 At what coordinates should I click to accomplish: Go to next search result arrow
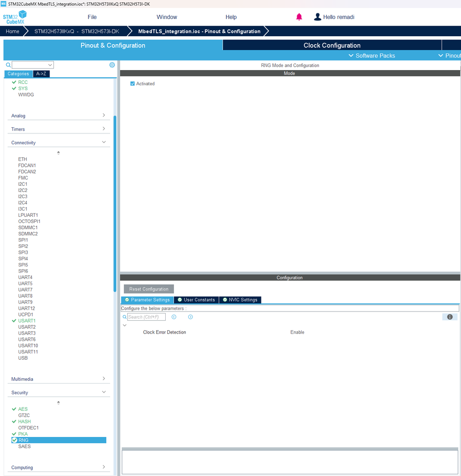(190, 317)
